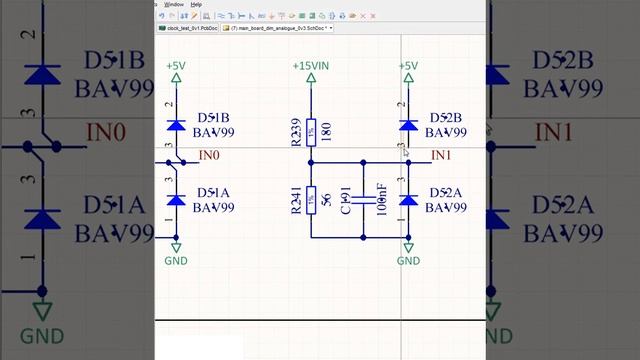Click the +5V label above D52B

[x=408, y=66]
